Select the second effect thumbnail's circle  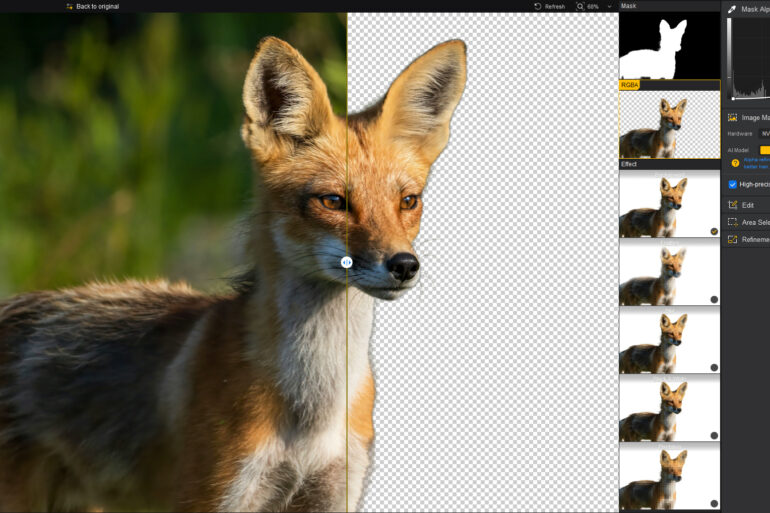[x=714, y=299]
